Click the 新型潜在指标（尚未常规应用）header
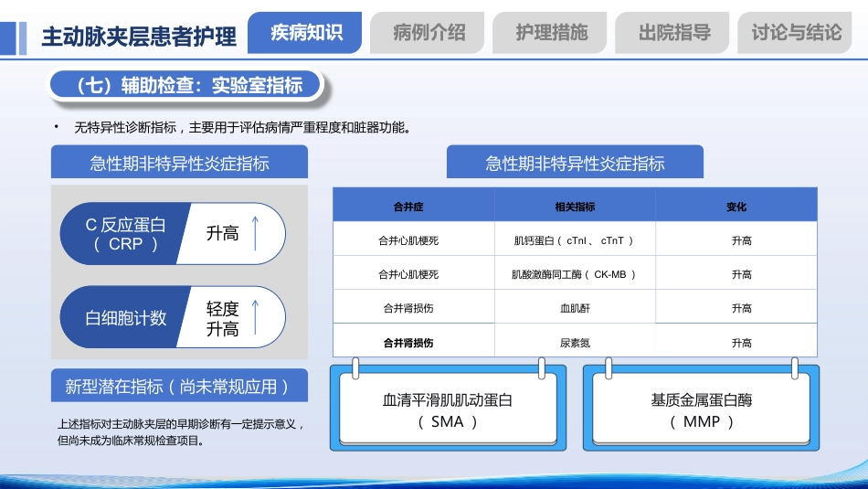The width and height of the screenshot is (868, 489). point(179,386)
